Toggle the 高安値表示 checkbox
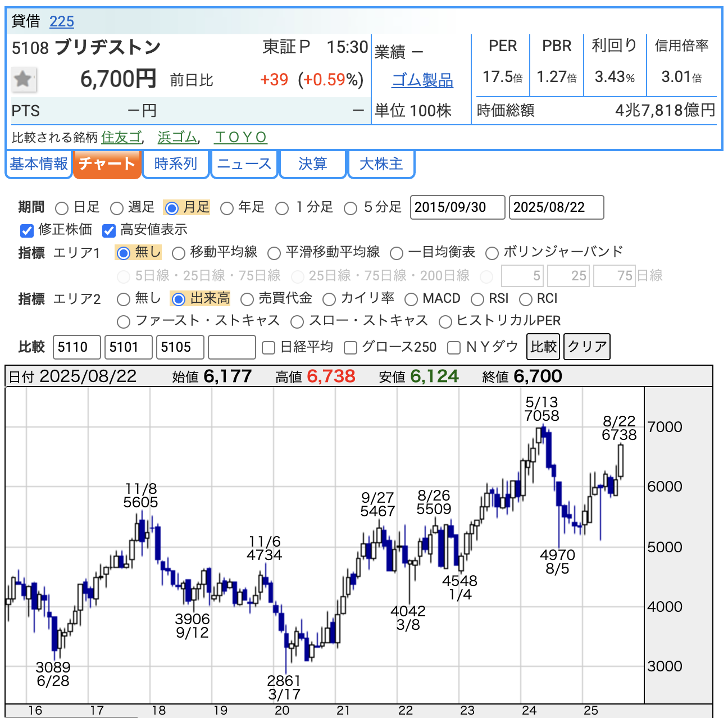The image size is (728, 718). pyautogui.click(x=109, y=230)
